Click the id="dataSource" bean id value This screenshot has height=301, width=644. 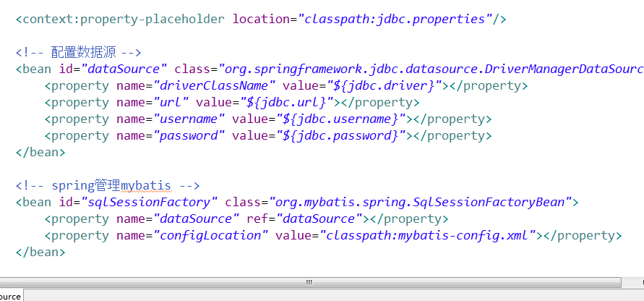pyautogui.click(x=125, y=69)
